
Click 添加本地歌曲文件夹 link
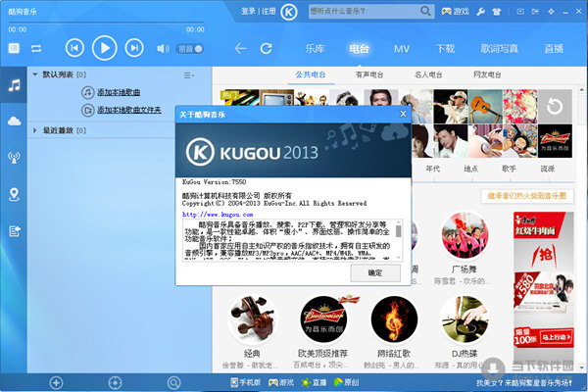129,110
